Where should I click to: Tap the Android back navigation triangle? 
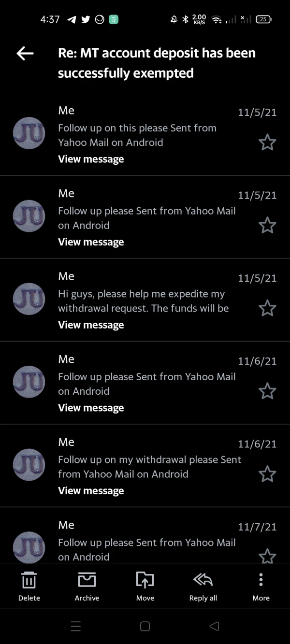click(x=214, y=626)
